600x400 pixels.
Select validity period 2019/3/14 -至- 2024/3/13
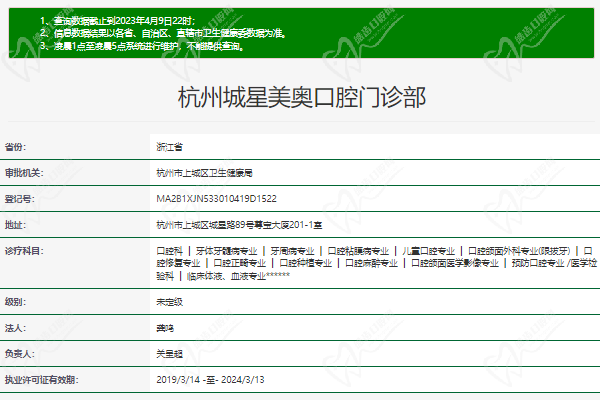point(210,380)
